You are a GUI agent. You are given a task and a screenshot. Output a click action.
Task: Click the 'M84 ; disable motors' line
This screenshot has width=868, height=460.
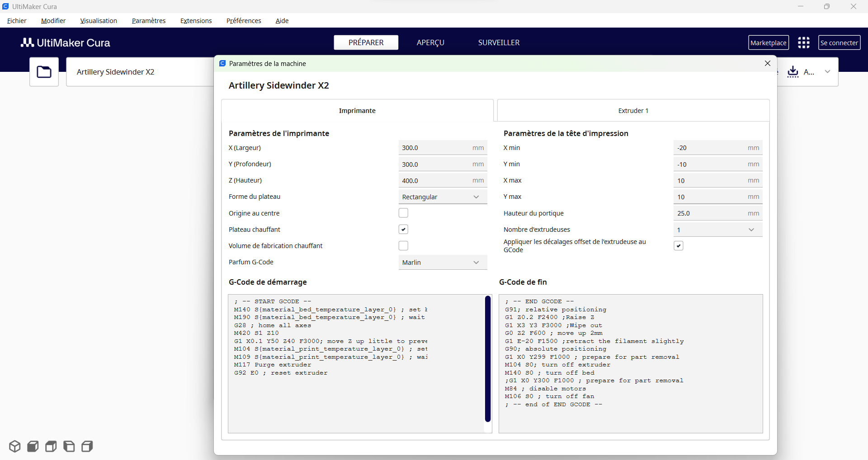tap(545, 389)
